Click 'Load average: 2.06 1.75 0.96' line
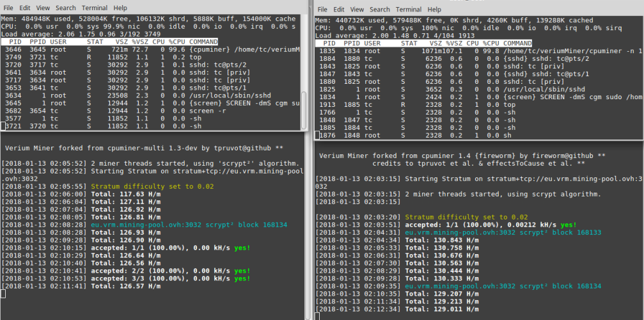Viewport: 644px width, 320px height. 81,34
